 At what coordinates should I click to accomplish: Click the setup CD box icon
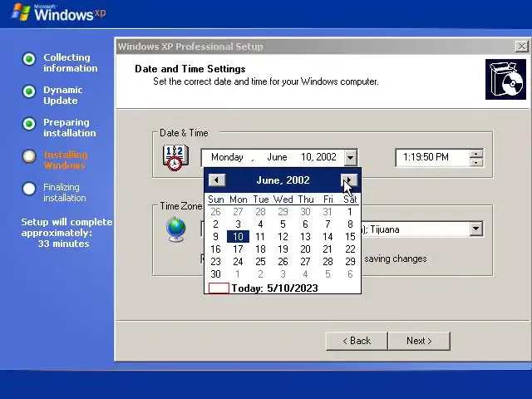[505, 80]
